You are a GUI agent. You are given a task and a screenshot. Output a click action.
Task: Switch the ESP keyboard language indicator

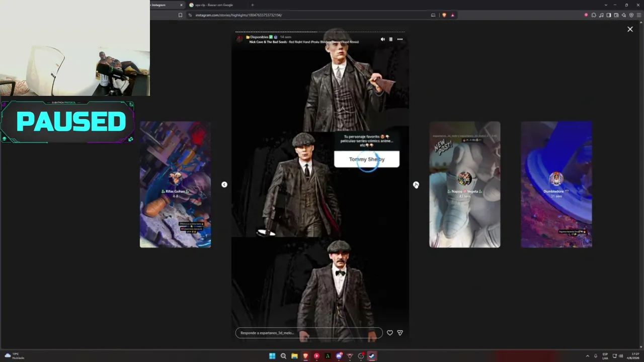point(605,356)
